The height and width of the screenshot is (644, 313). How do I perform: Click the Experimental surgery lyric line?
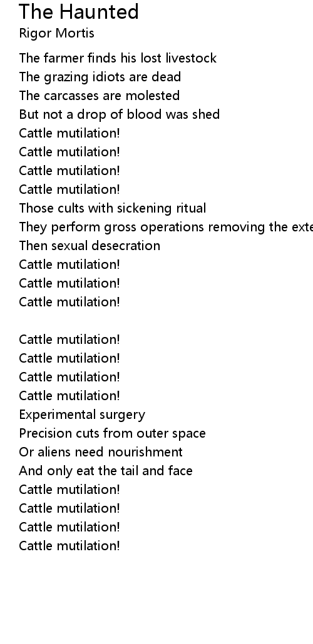point(82,415)
